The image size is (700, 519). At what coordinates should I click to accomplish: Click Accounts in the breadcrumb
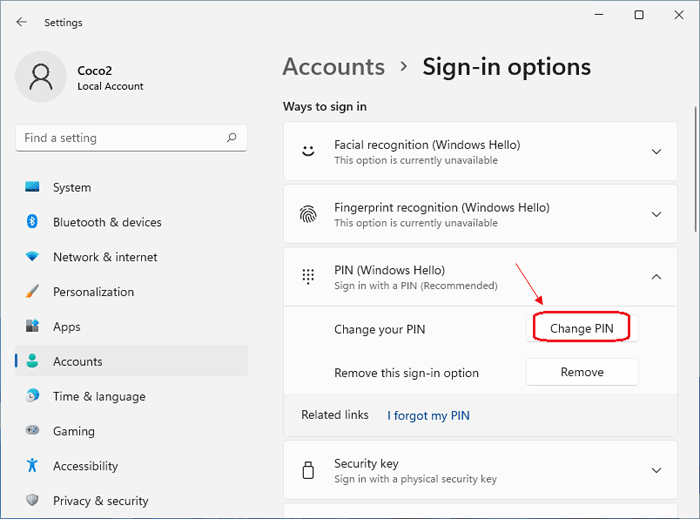[x=333, y=66]
